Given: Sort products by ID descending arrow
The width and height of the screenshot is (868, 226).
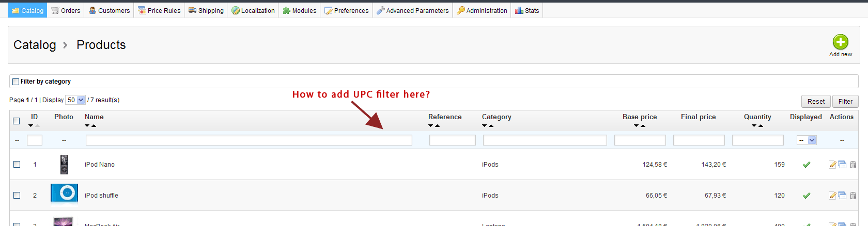Looking at the screenshot, I should [31, 126].
